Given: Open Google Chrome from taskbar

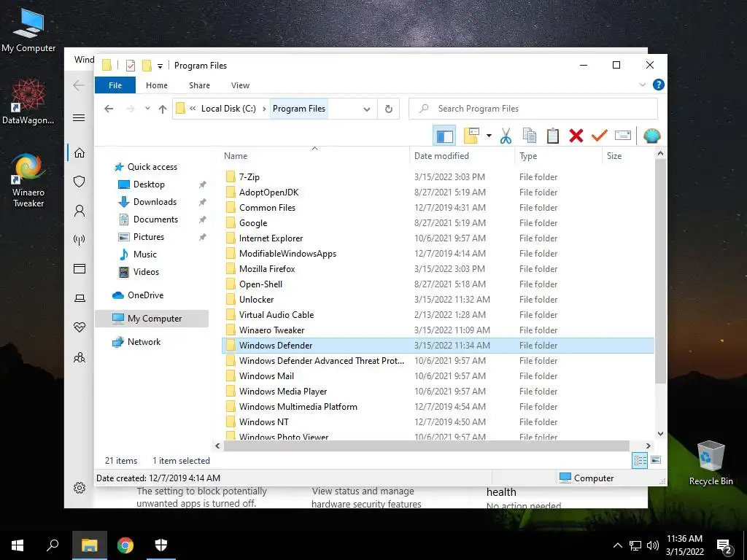Looking at the screenshot, I should coord(125,545).
